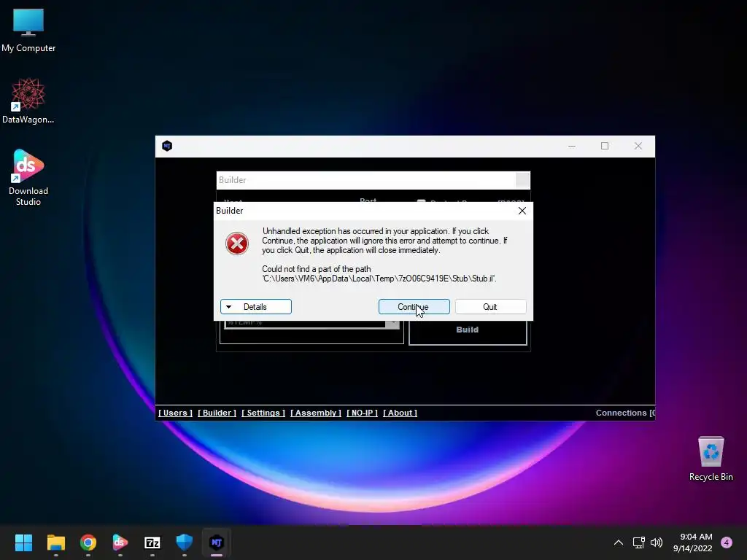The image size is (747, 560).
Task: Open the Windows Start menu
Action: click(23, 542)
